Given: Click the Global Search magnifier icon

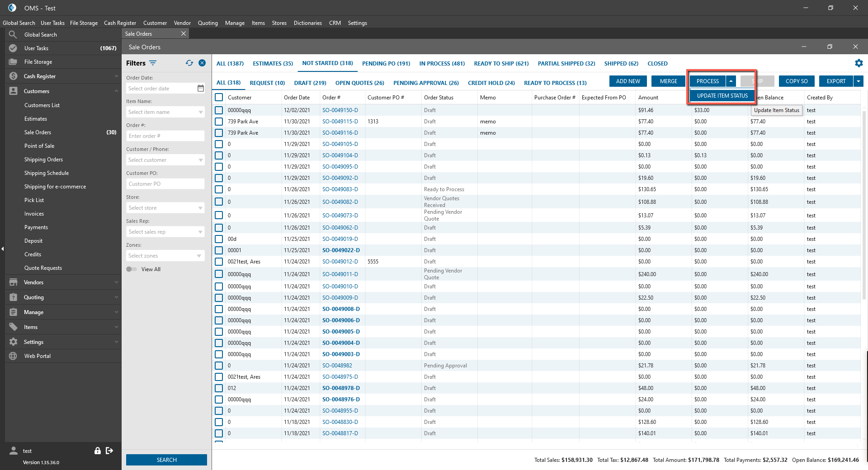Looking at the screenshot, I should [13, 35].
